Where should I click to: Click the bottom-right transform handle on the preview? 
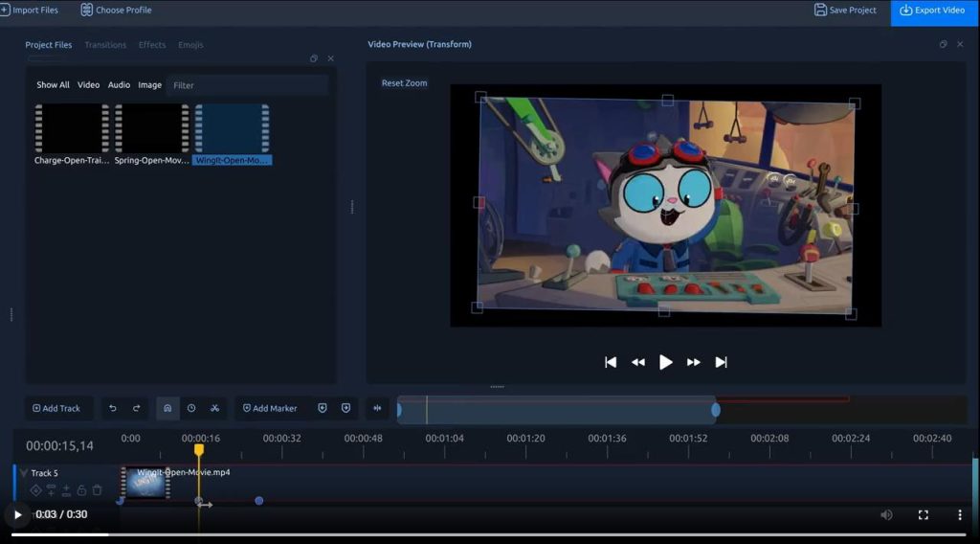(851, 314)
